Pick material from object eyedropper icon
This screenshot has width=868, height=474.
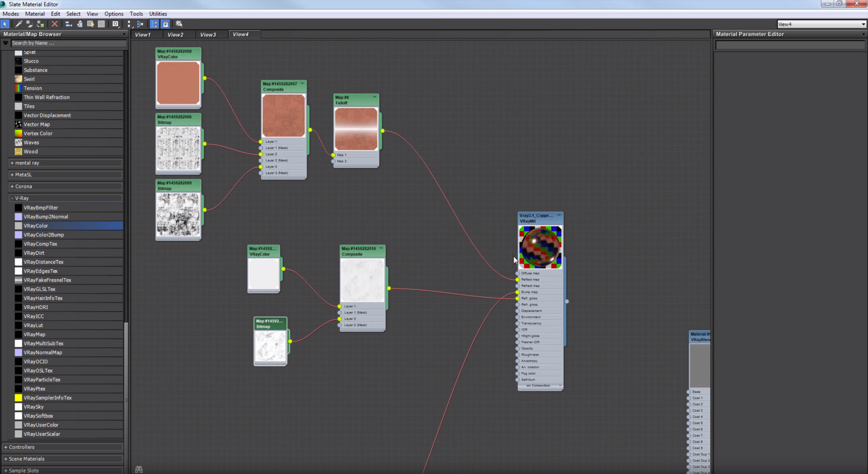coord(19,24)
